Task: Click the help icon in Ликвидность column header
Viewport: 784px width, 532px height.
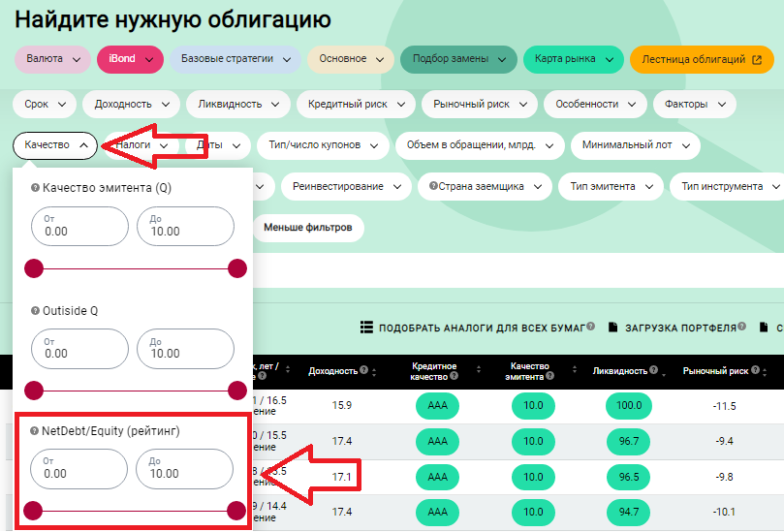Action: click(x=654, y=371)
